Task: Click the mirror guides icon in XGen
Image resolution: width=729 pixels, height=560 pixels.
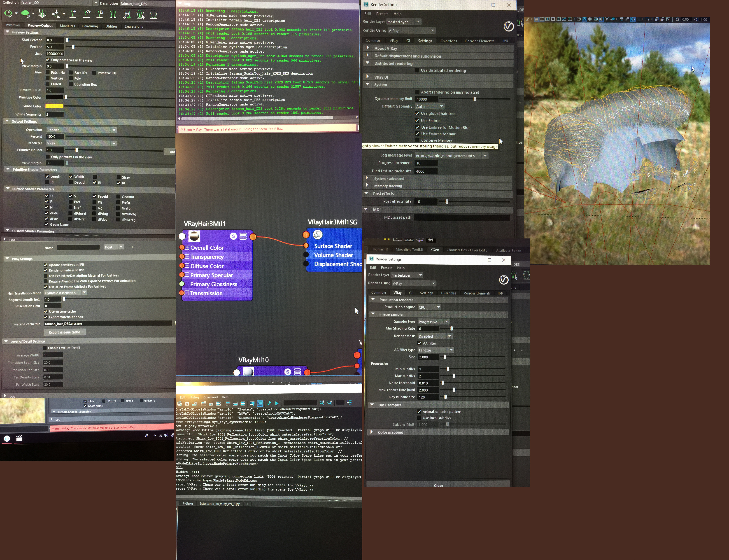Action: [113, 14]
